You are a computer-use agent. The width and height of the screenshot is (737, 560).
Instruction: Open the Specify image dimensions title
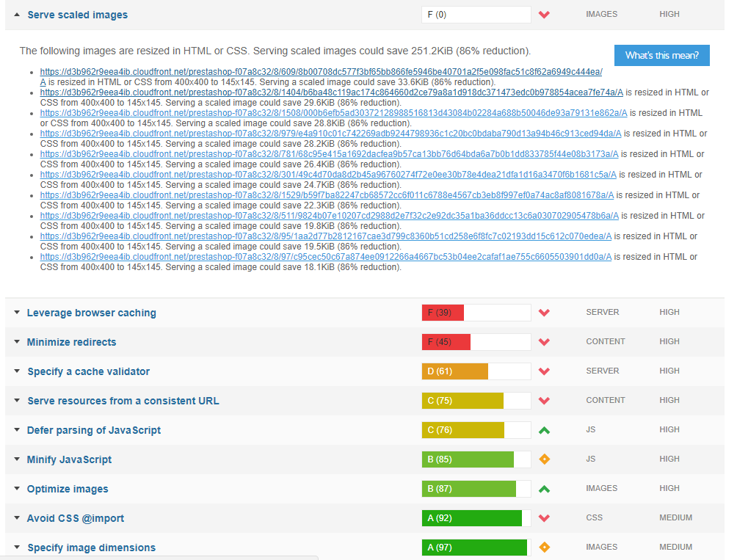tap(91, 548)
